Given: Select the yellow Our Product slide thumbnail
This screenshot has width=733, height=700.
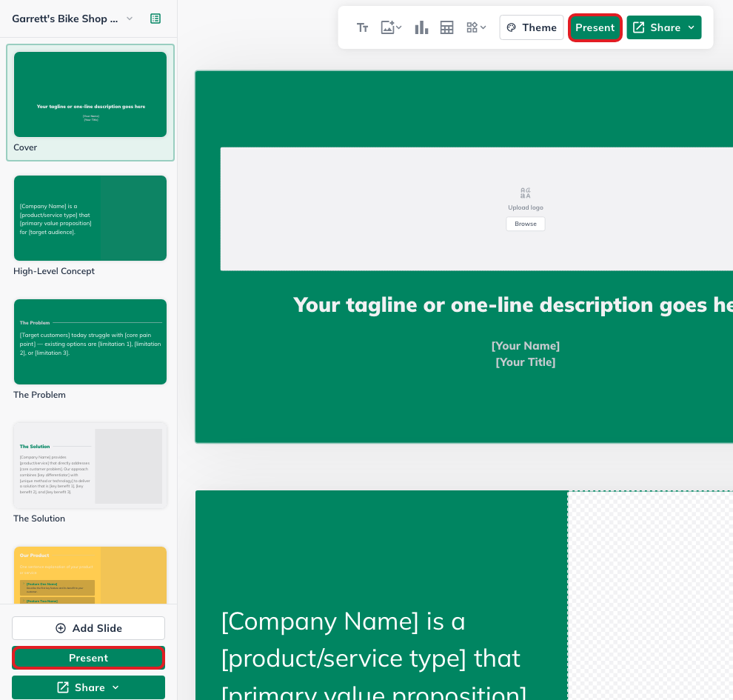Looking at the screenshot, I should (90, 575).
